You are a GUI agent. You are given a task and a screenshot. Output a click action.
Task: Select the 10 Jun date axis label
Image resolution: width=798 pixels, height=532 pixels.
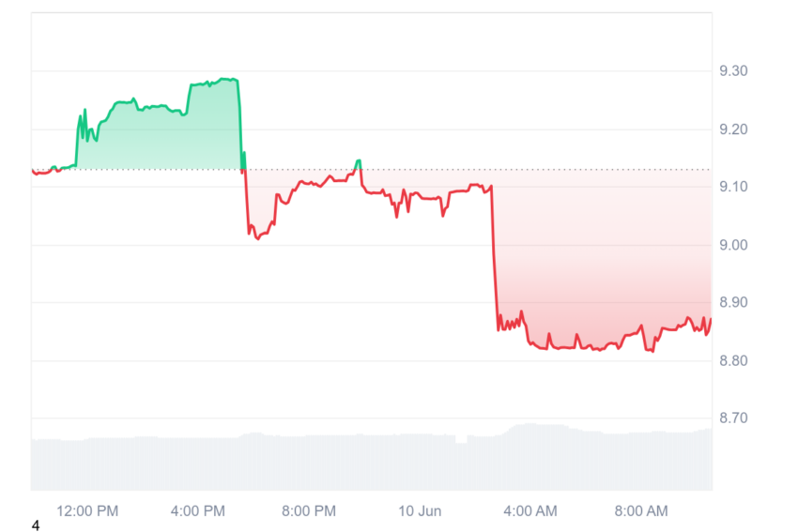pos(420,510)
